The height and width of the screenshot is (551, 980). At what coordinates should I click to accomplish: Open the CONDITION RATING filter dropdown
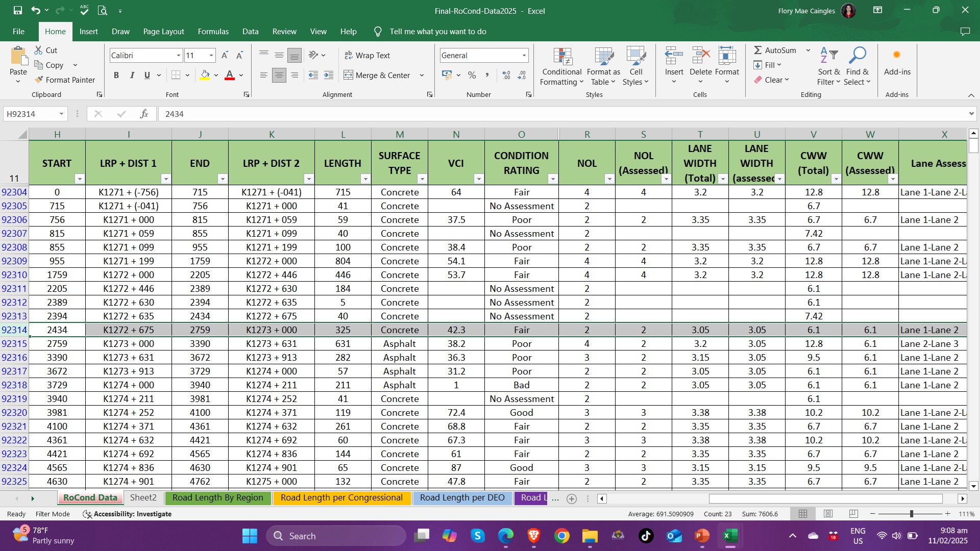[x=552, y=179]
